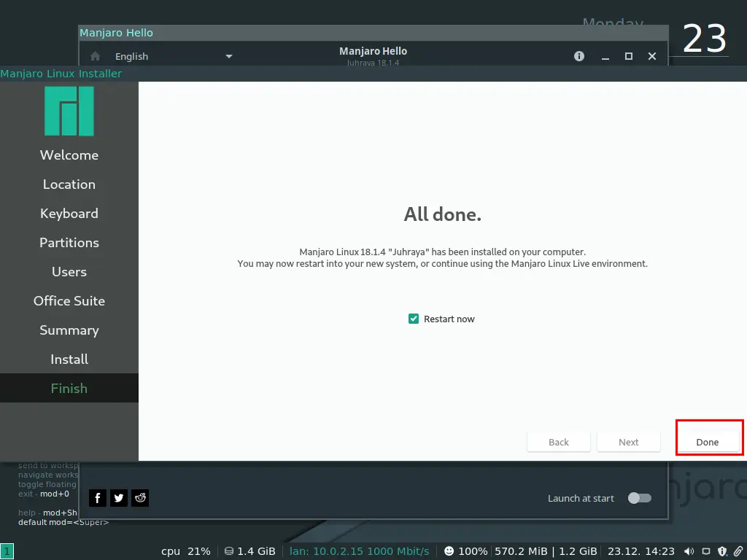Minimize the Manjaro Hello window
The height and width of the screenshot is (560, 747).
coord(605,56)
